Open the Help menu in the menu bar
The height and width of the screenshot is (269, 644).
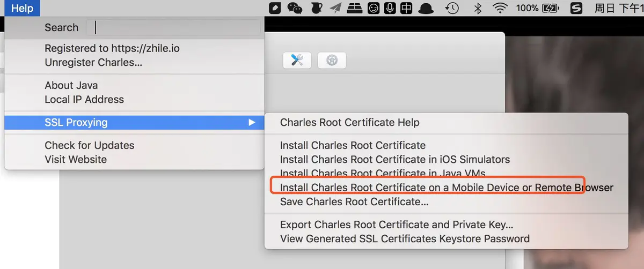pos(22,8)
